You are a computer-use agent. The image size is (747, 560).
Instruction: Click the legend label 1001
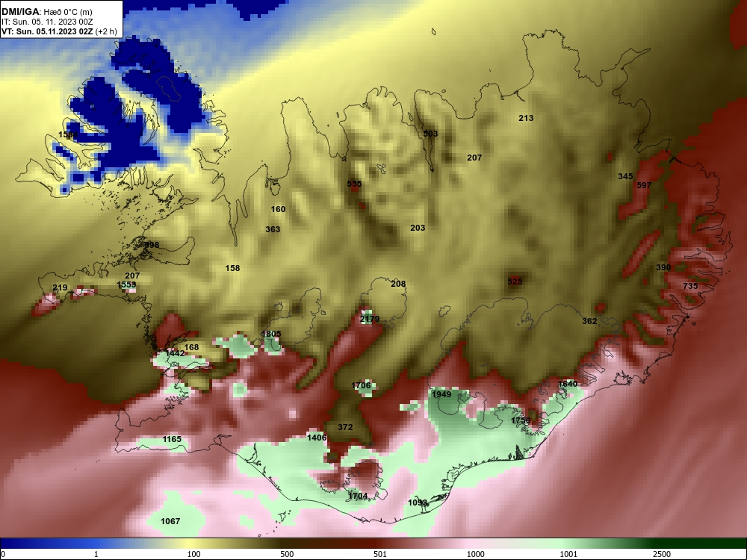click(x=568, y=554)
